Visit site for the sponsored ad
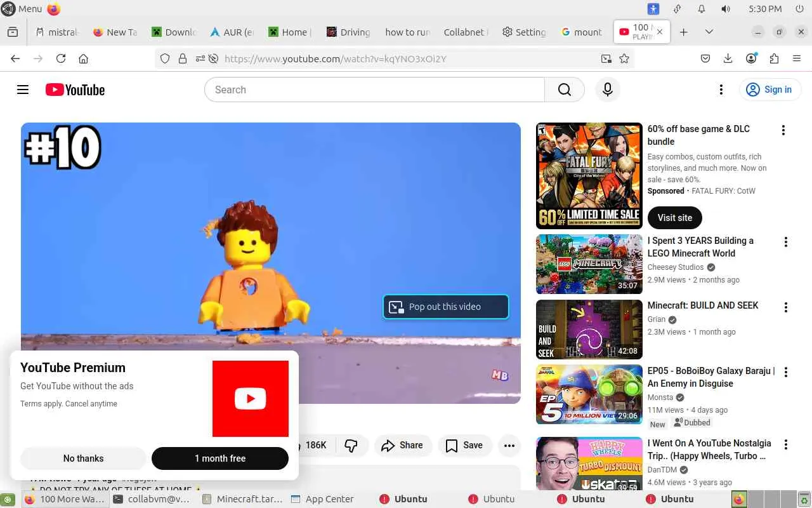812x508 pixels. pyautogui.click(x=675, y=218)
